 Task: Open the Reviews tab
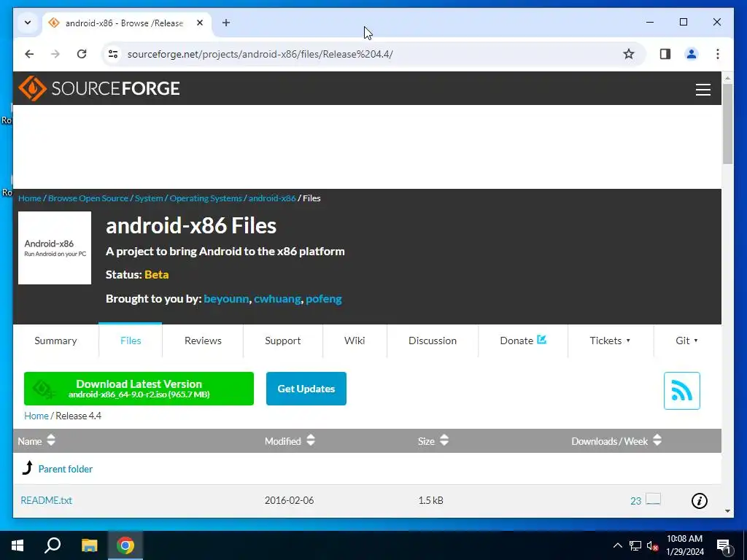click(203, 341)
